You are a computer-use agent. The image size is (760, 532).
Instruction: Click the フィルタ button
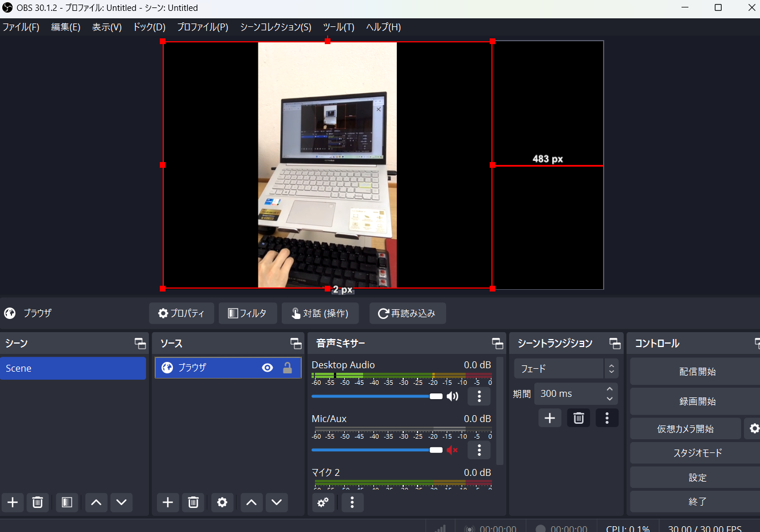pyautogui.click(x=248, y=313)
